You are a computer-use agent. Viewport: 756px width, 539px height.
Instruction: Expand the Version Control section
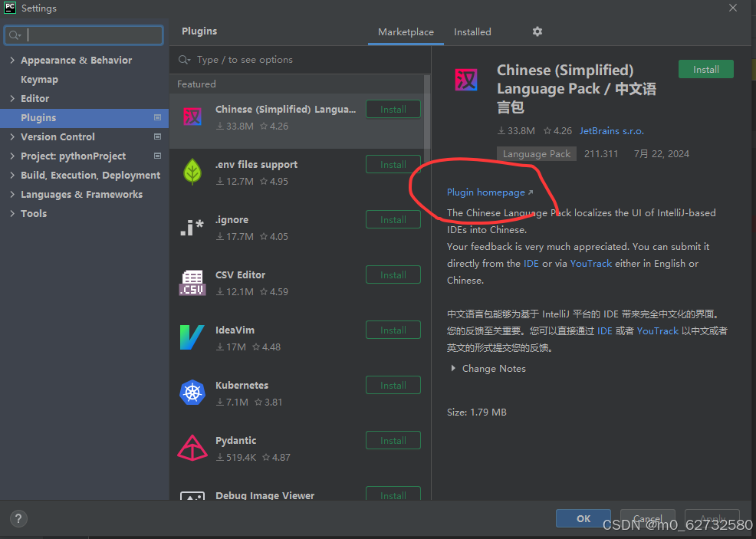point(12,137)
